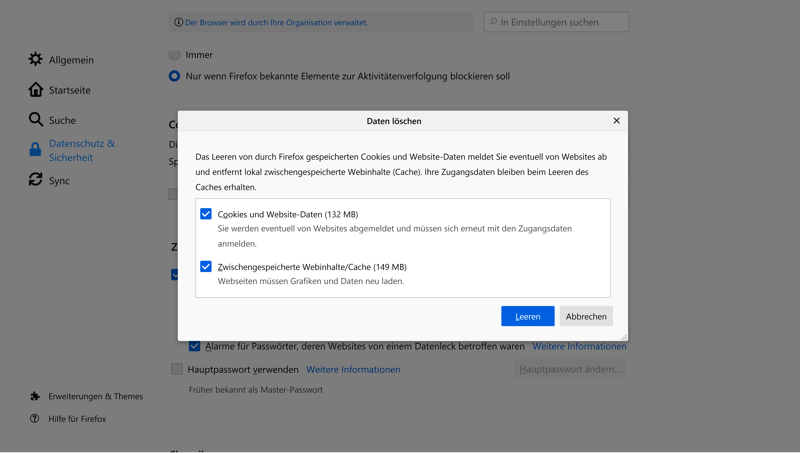Open the Datenschutz & Sicherheit section
The image size is (800, 453).
pos(82,150)
